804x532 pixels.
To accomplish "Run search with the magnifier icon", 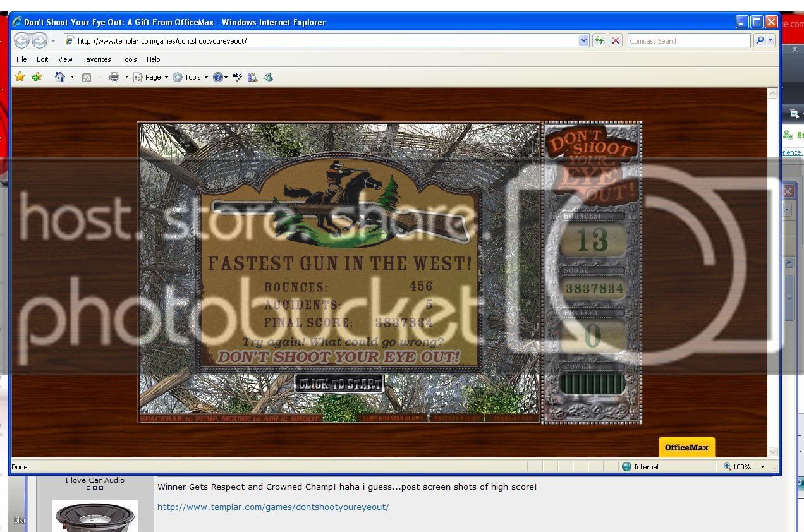I will (x=759, y=41).
